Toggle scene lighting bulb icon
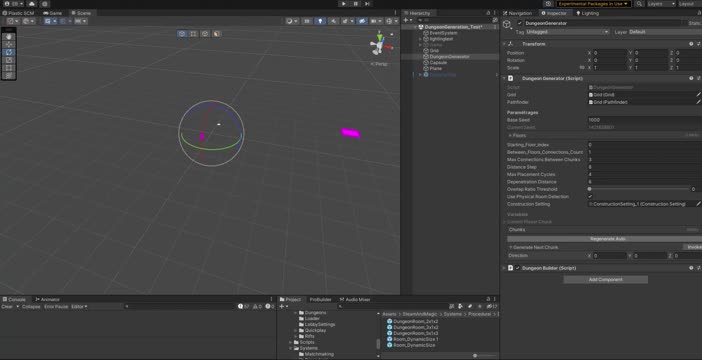The width and height of the screenshot is (702, 360). (x=320, y=21)
